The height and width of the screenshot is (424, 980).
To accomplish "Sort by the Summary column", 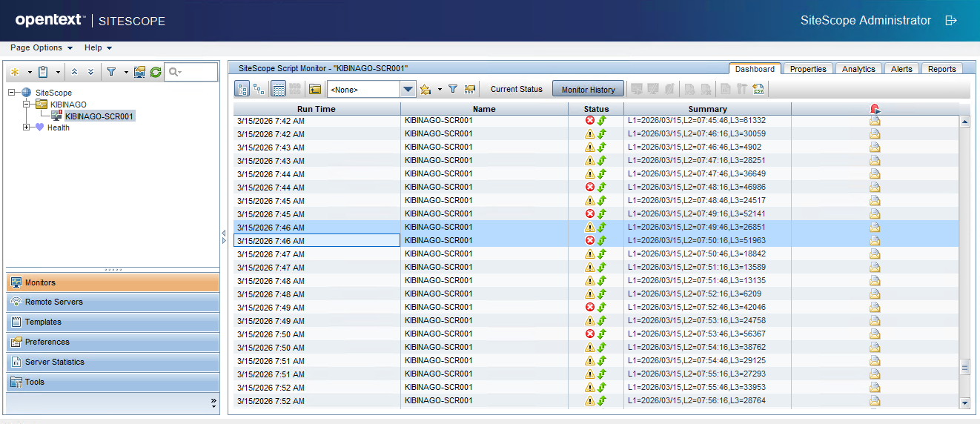I will 707,109.
